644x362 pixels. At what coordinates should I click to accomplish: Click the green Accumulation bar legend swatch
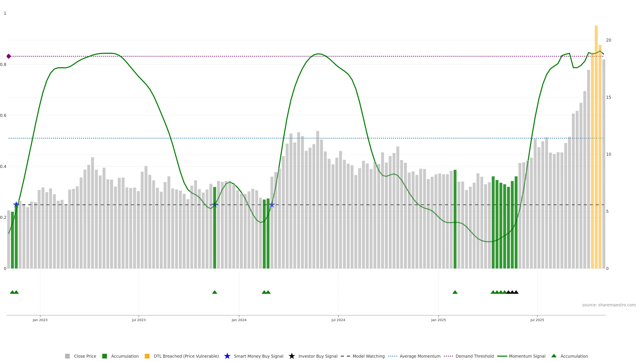pyautogui.click(x=104, y=356)
